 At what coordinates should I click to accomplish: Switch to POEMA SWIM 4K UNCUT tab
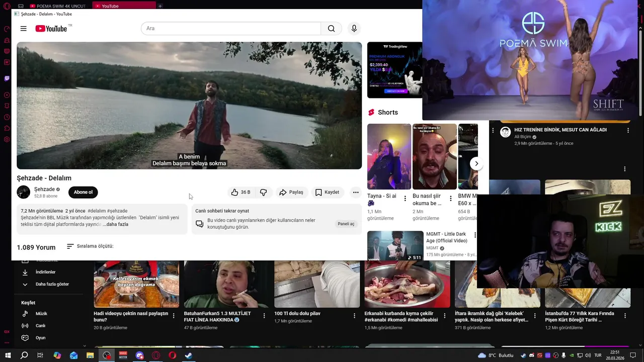click(x=57, y=6)
